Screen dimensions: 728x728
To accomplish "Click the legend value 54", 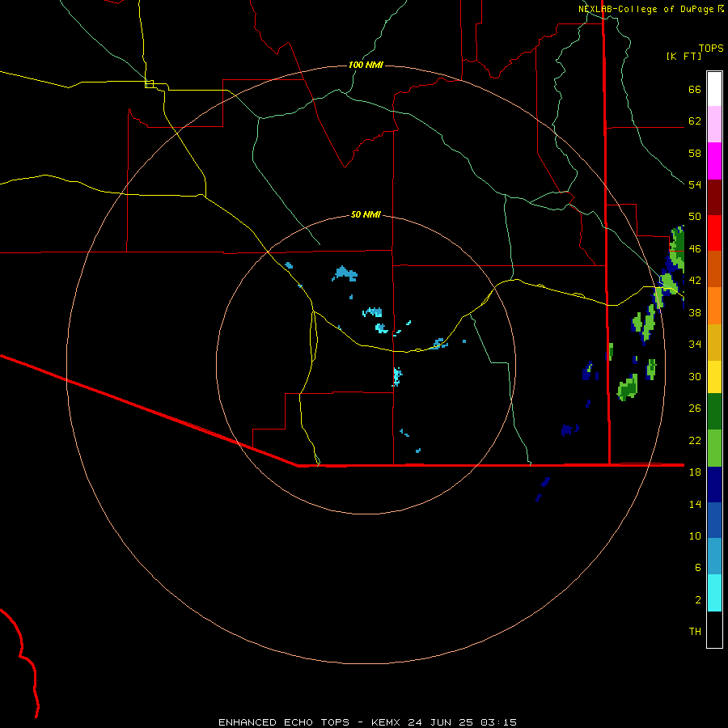I will point(695,184).
